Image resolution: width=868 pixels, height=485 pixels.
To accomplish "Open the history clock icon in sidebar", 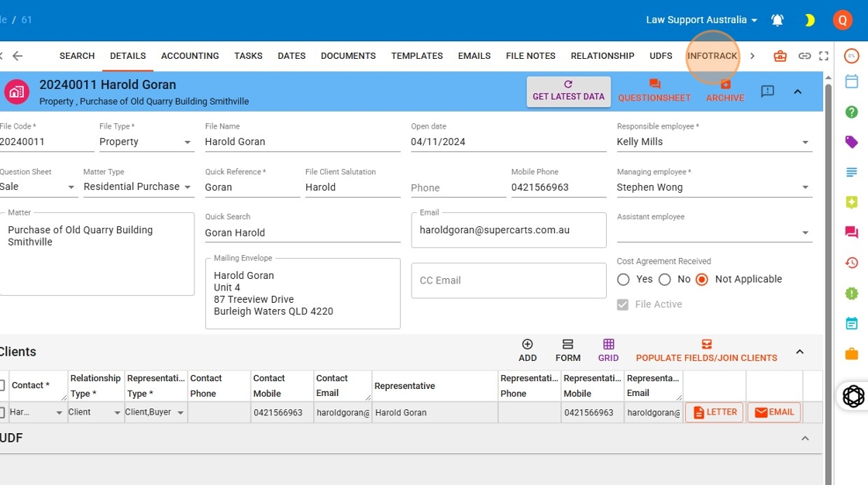I will 851,263.
